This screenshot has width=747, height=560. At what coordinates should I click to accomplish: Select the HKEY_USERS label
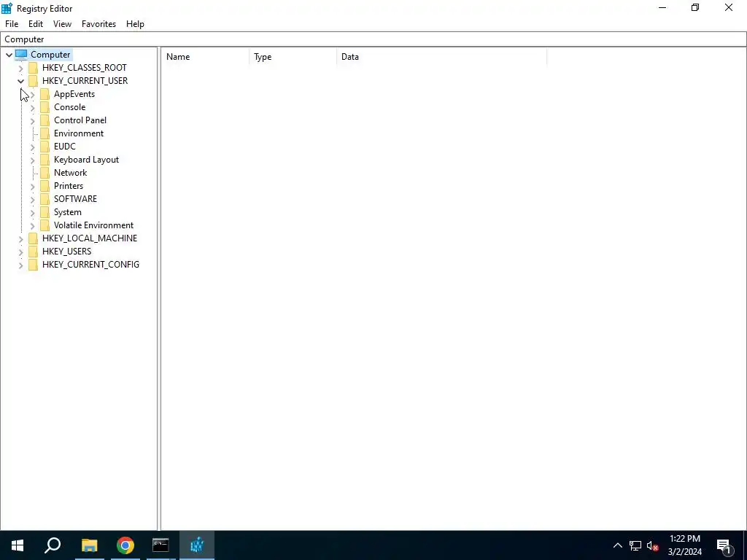(x=66, y=251)
